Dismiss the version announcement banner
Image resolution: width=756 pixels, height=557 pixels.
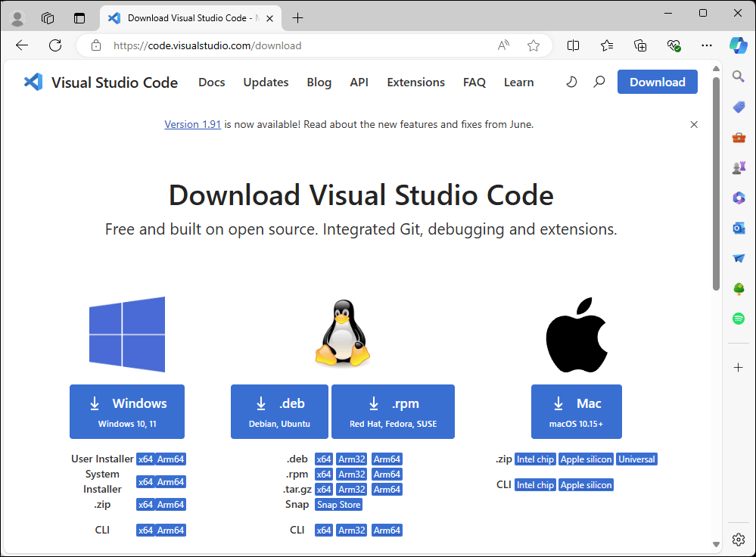pos(694,124)
